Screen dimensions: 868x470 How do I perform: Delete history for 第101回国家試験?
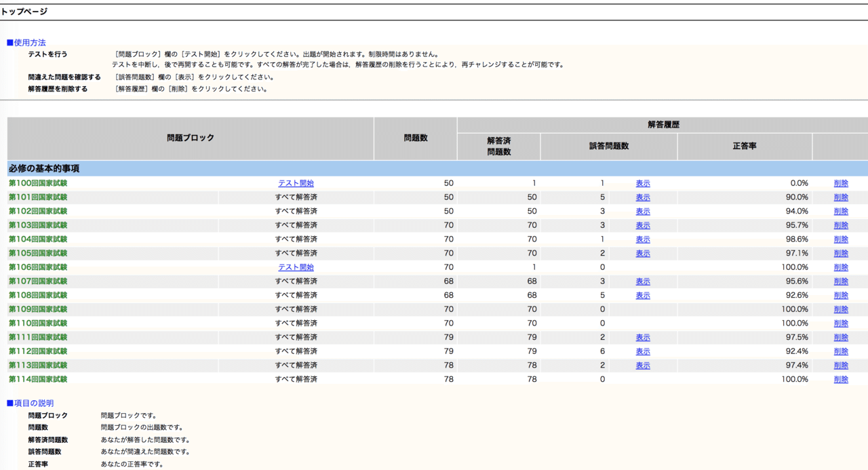[x=841, y=197]
